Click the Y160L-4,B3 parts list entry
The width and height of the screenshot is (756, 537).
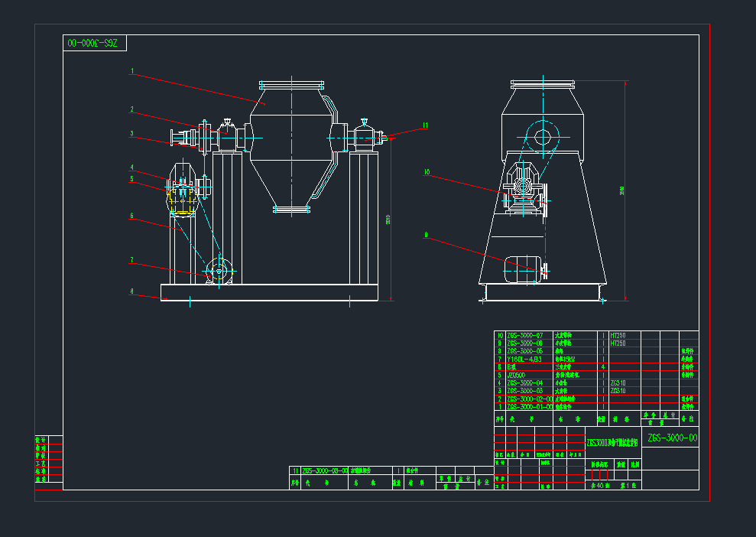coord(524,359)
